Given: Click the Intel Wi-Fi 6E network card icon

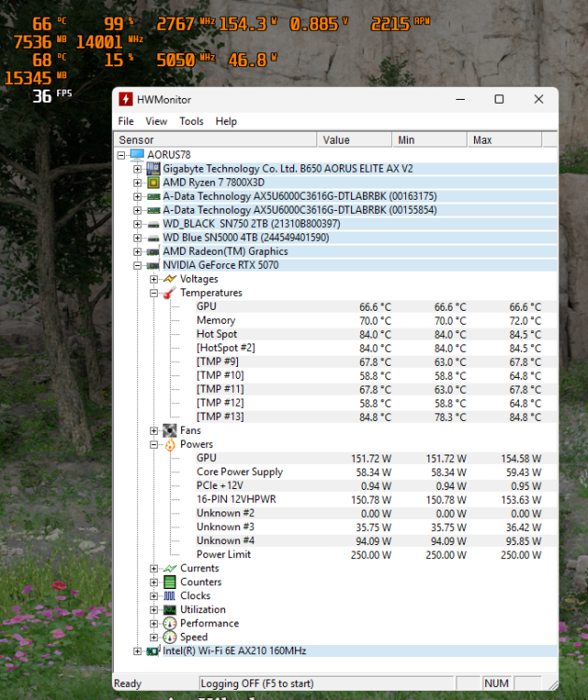Looking at the screenshot, I should tap(153, 651).
